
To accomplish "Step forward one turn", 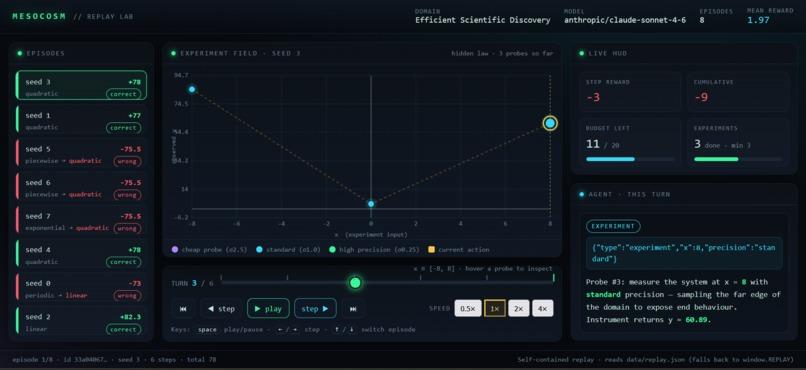I will (315, 309).
